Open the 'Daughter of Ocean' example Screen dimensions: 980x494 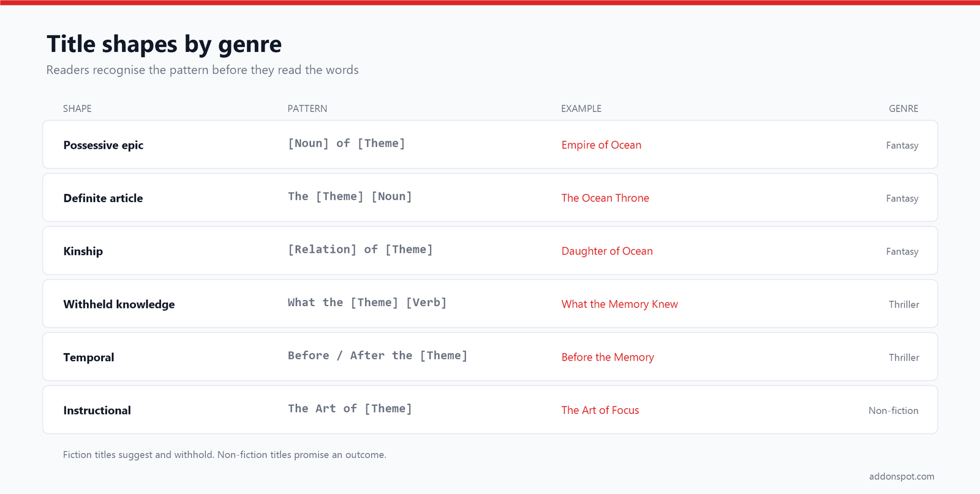[x=607, y=251]
